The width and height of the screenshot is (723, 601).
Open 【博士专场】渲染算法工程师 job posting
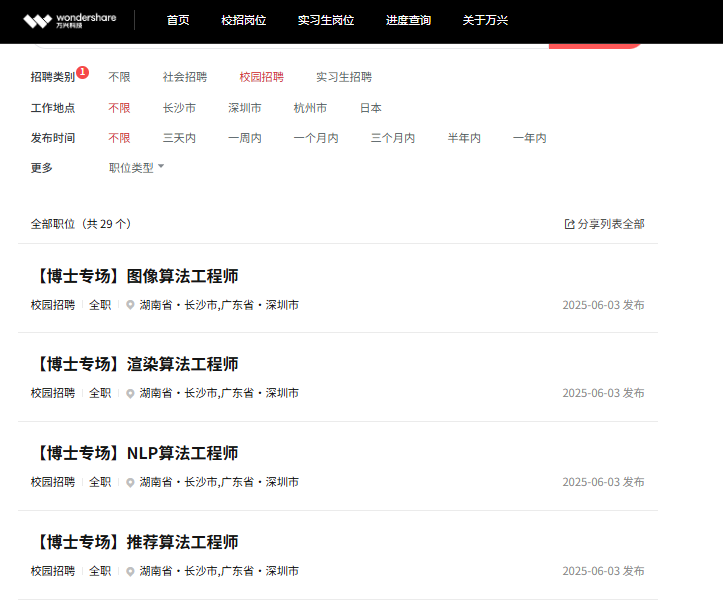point(136,364)
